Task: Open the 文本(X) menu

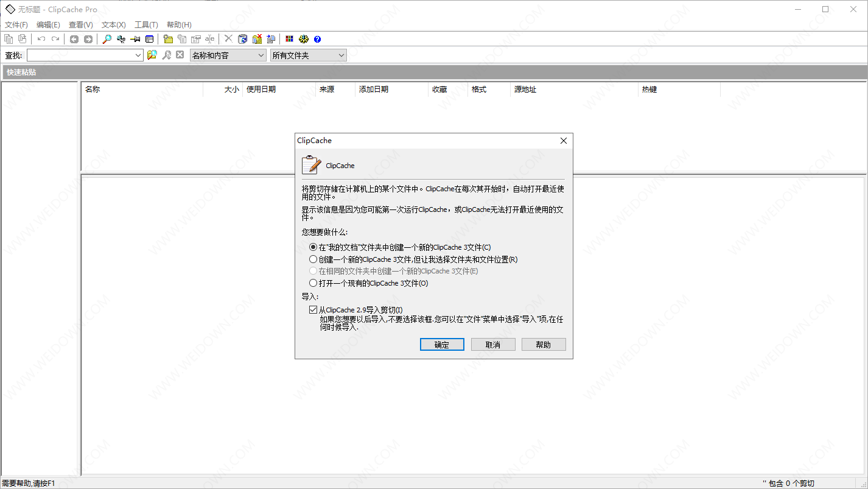Action: click(x=114, y=25)
